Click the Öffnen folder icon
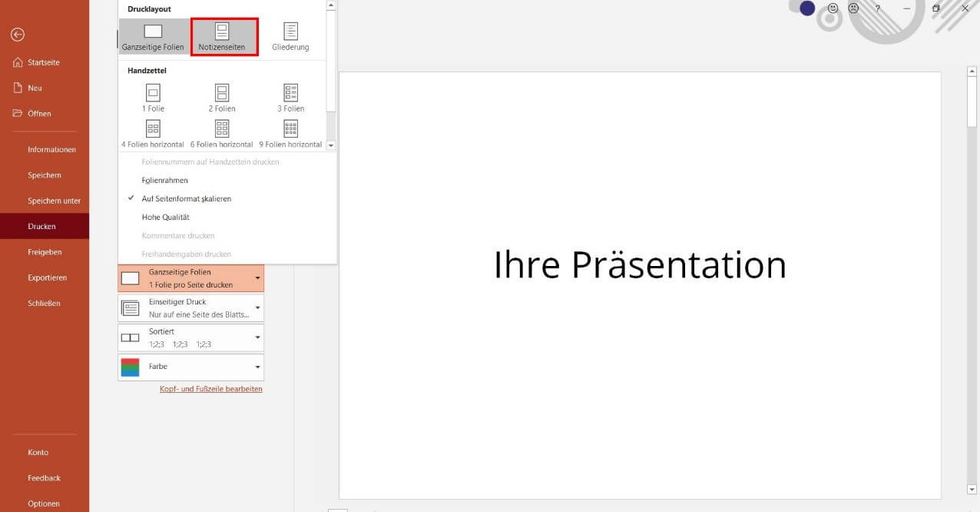The width and height of the screenshot is (980, 512). [x=18, y=113]
